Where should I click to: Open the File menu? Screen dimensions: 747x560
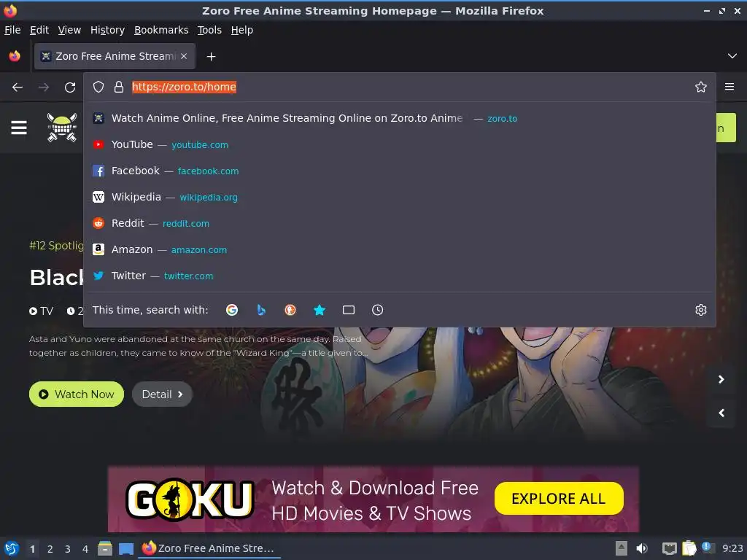12,30
